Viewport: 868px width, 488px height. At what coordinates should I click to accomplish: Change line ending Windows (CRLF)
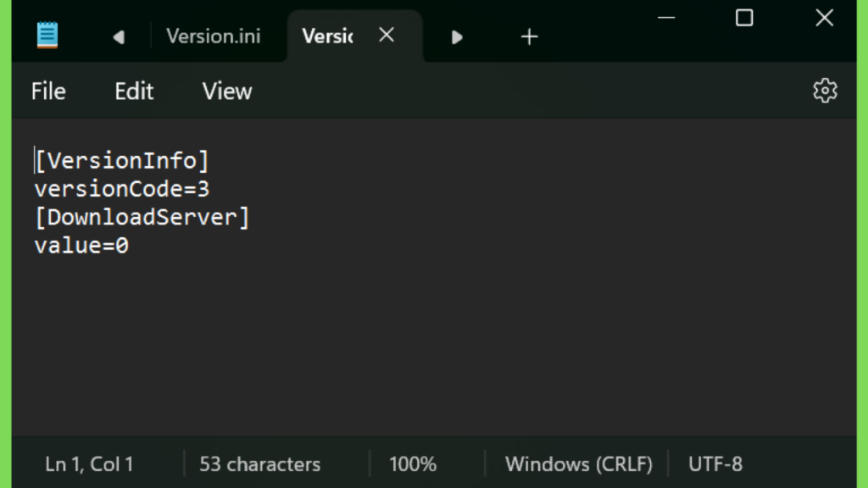578,464
